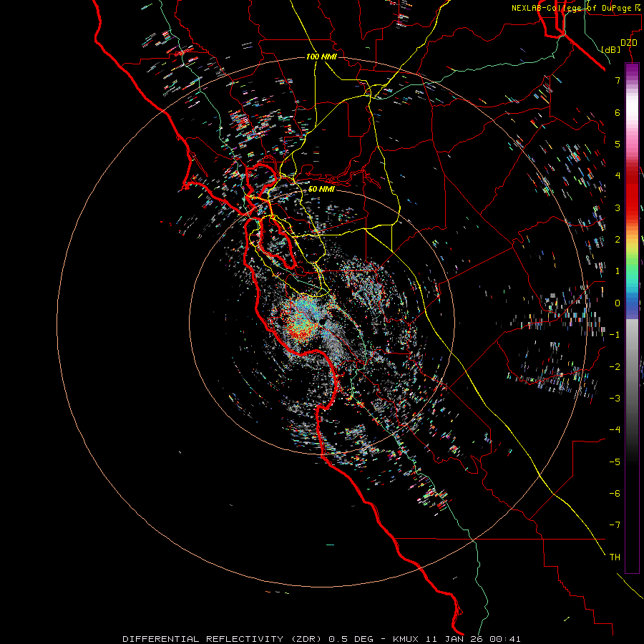This screenshot has width=644, height=644.
Task: Click the "-4" value on the ZDR scale
Action: click(615, 430)
